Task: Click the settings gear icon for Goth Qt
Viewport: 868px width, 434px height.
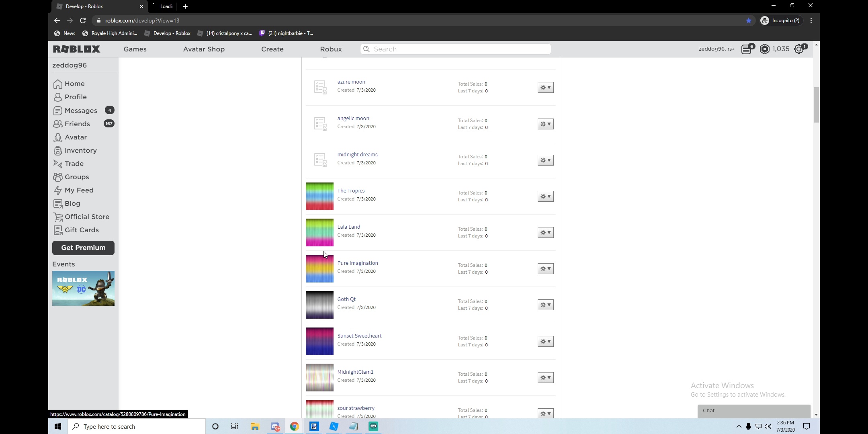Action: tap(545, 305)
